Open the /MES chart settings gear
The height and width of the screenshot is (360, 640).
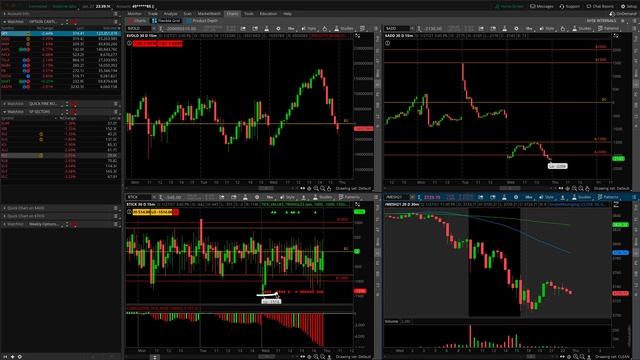[x=516, y=197]
